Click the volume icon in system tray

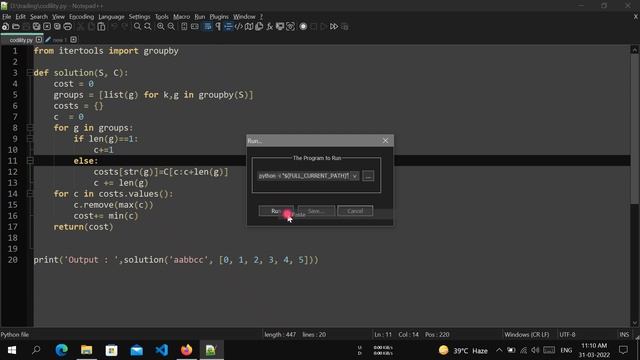pyautogui.click(x=535, y=350)
